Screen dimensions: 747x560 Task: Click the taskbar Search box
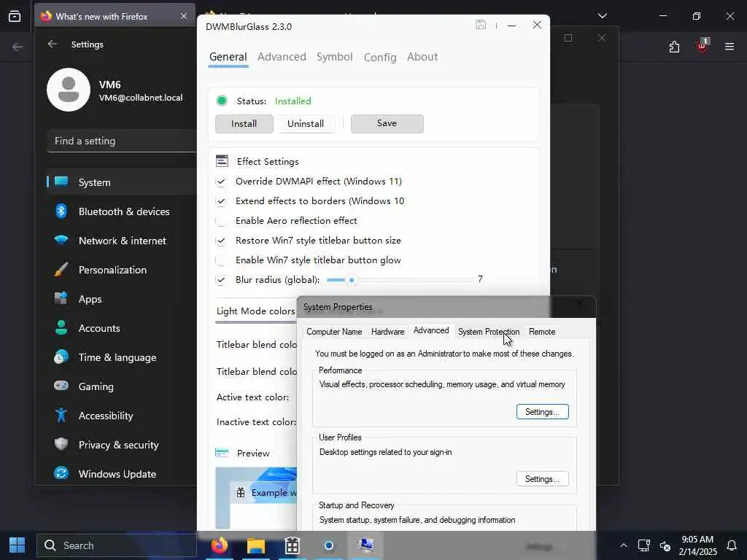(x=117, y=545)
